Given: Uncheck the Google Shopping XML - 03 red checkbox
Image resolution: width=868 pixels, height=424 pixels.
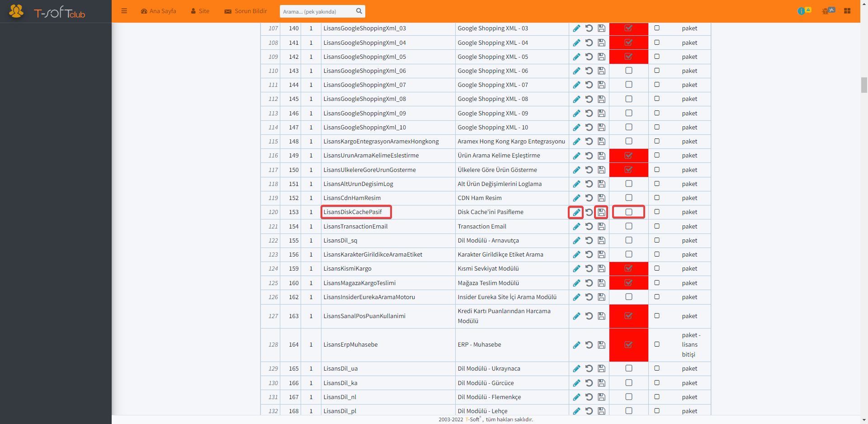Looking at the screenshot, I should pos(629,28).
